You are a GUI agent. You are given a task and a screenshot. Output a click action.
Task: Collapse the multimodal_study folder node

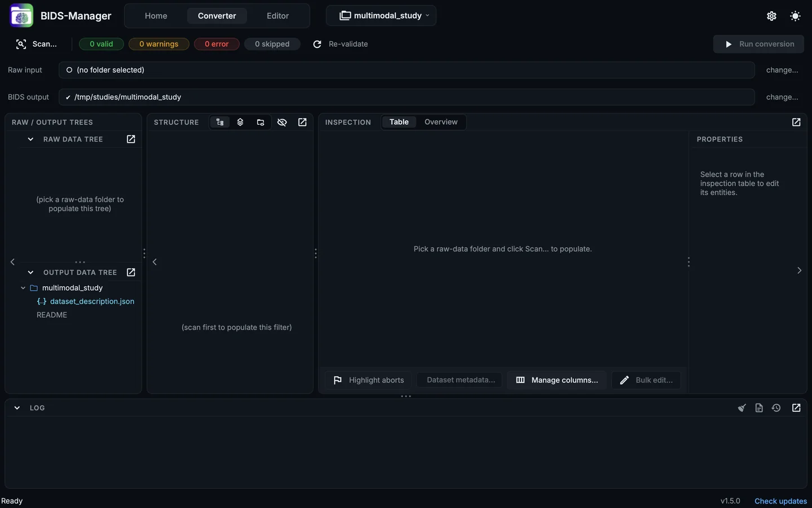(23, 288)
